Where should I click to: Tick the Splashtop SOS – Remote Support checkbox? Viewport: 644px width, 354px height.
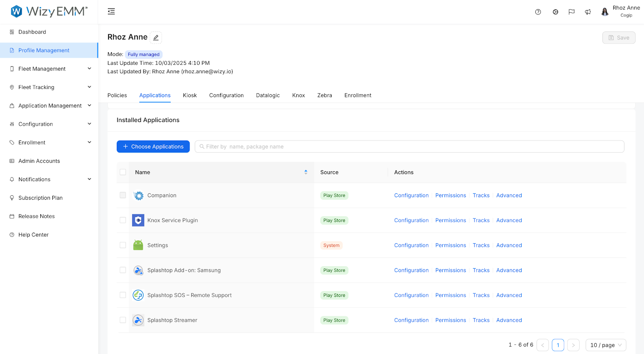click(123, 295)
